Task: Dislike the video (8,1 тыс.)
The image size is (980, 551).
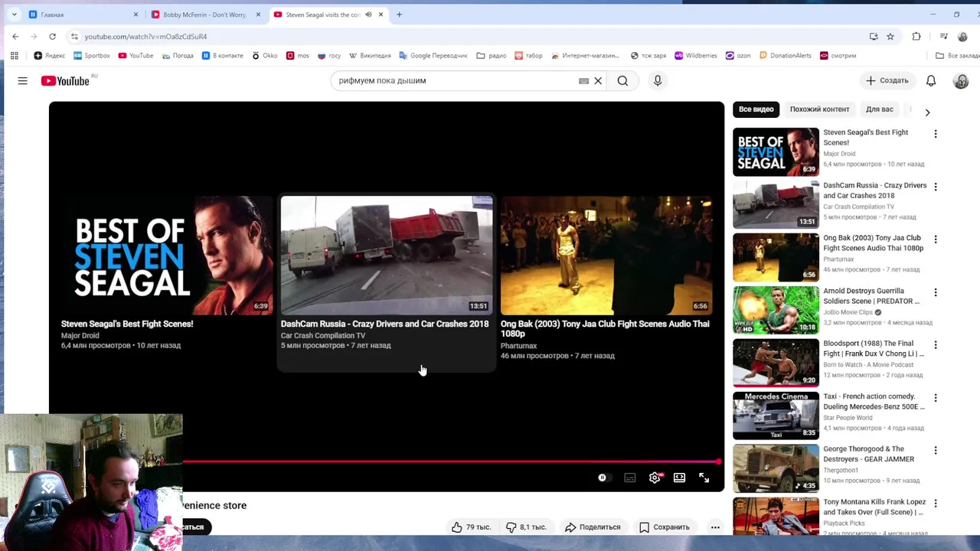Action: pyautogui.click(x=526, y=527)
